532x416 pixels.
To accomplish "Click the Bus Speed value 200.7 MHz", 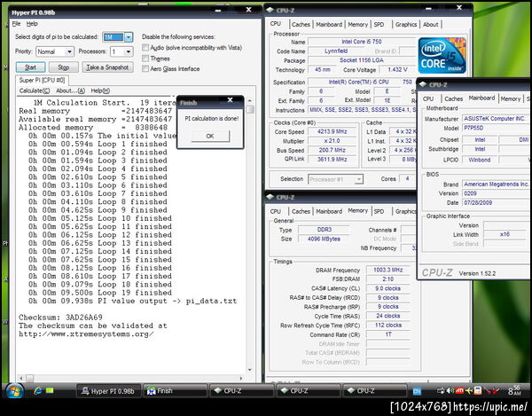I will tap(332, 150).
